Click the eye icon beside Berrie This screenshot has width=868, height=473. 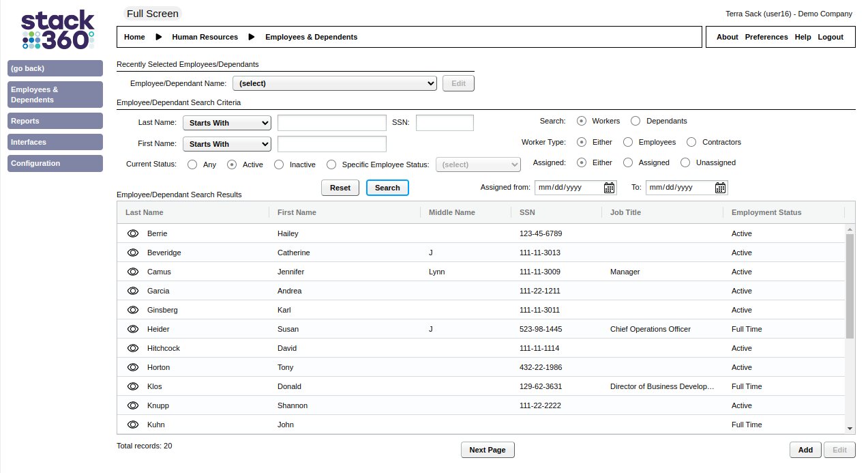(133, 233)
